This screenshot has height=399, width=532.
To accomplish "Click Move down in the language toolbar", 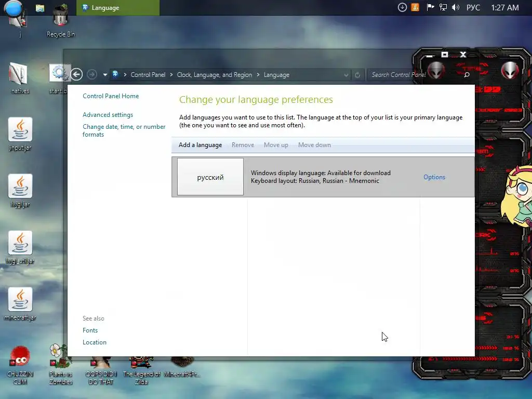I will tap(314, 145).
